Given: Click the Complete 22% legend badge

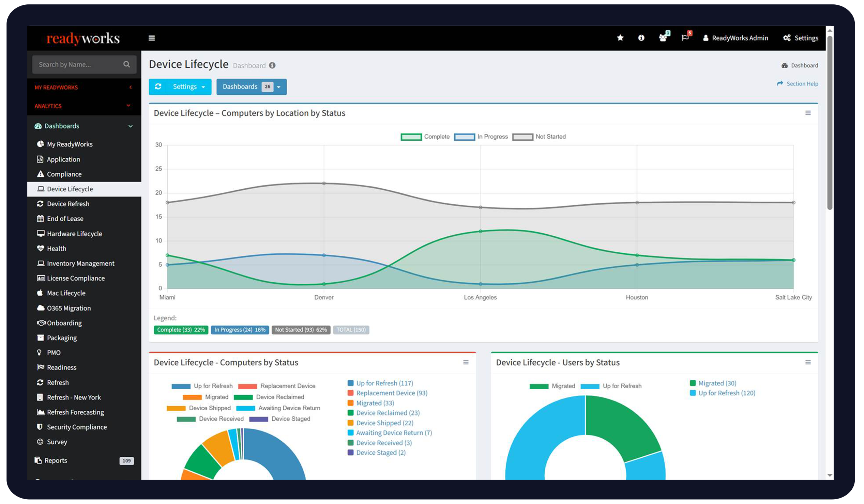Looking at the screenshot, I should point(181,330).
